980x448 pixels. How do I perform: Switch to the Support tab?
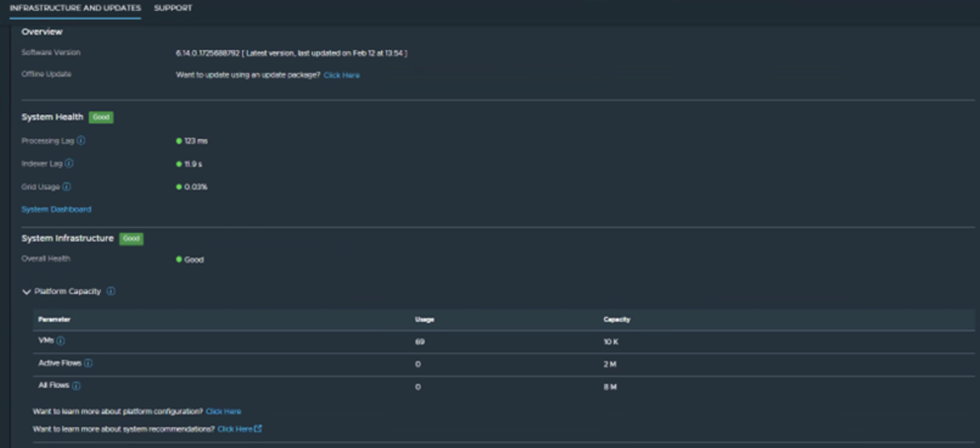[x=173, y=8]
